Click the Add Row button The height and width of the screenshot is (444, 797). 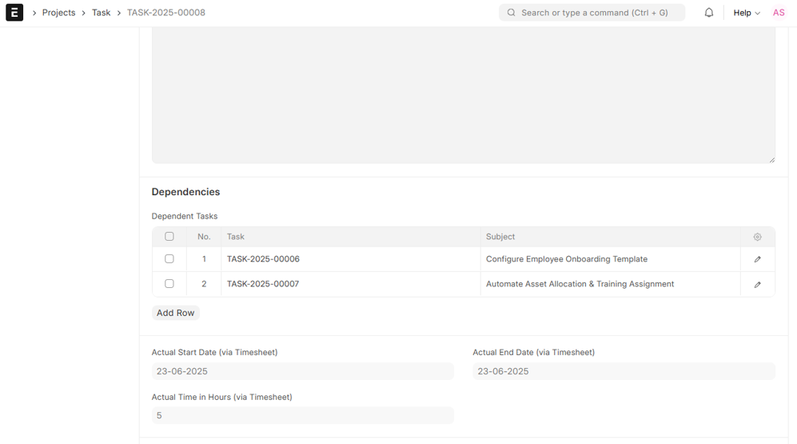pyautogui.click(x=175, y=313)
